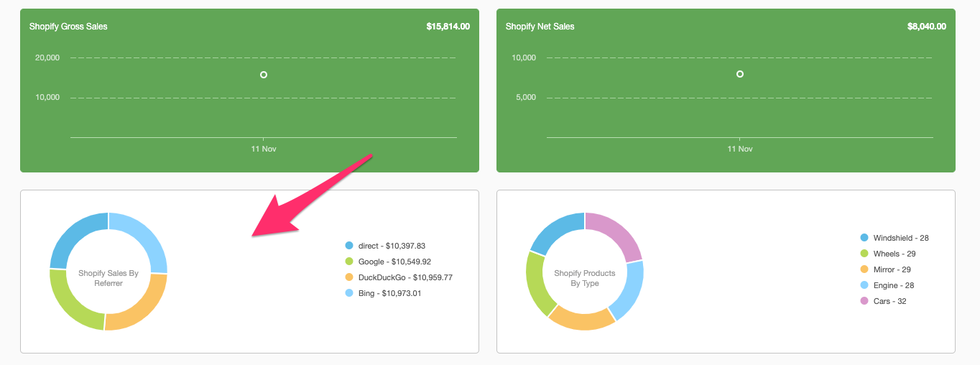The width and height of the screenshot is (980, 365).
Task: Click the green dot beside 'Google' legend entry
Action: [349, 262]
